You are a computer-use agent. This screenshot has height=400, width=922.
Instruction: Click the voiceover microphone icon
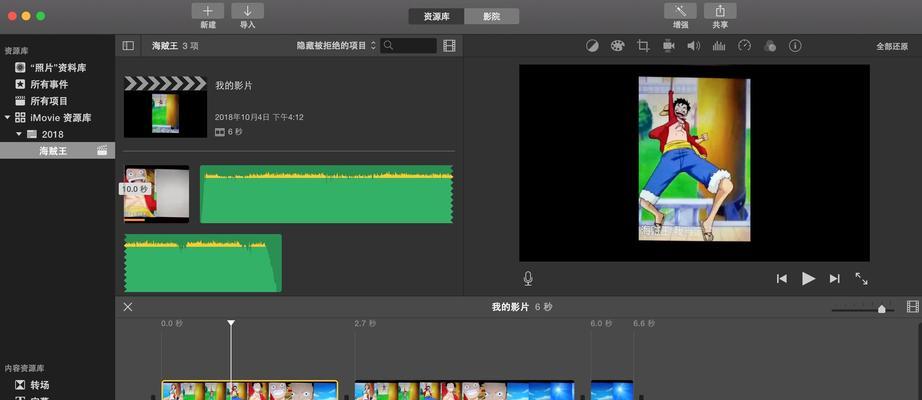coord(528,279)
